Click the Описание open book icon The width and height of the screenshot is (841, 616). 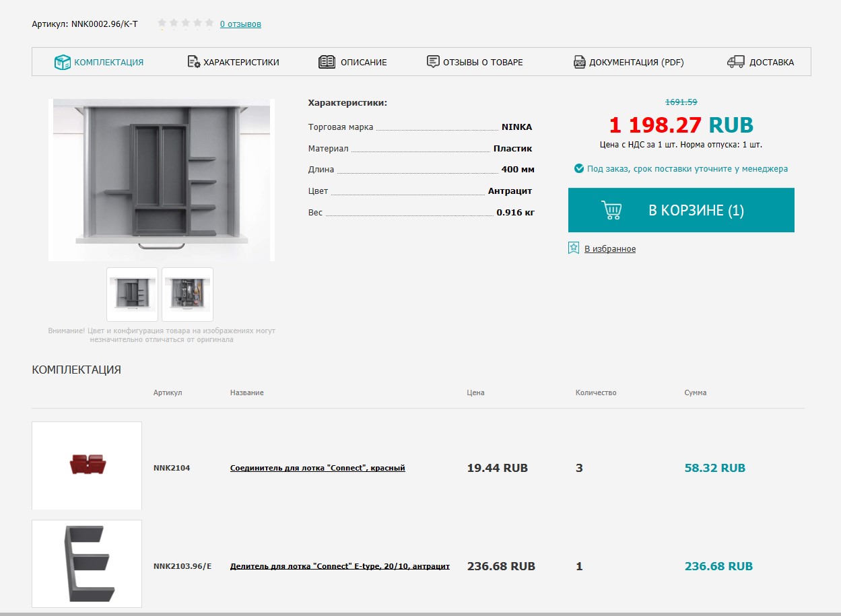327,62
